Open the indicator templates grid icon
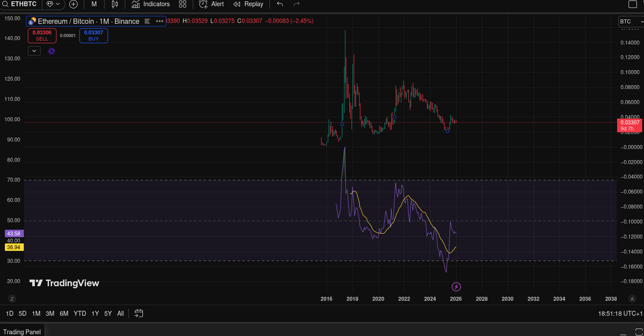Screen dimensions: 644x336 coord(182,4)
